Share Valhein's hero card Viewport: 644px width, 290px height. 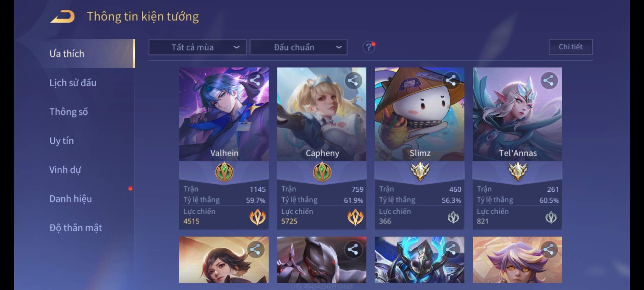click(255, 80)
